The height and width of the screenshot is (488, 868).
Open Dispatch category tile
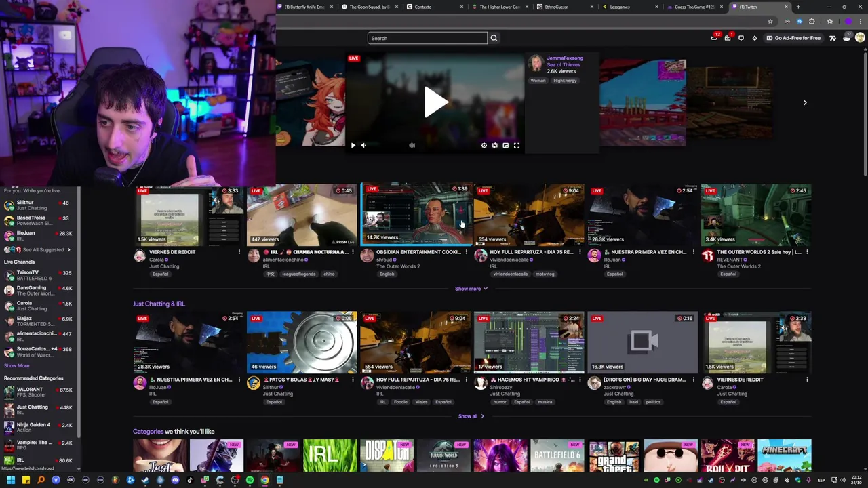tap(387, 455)
